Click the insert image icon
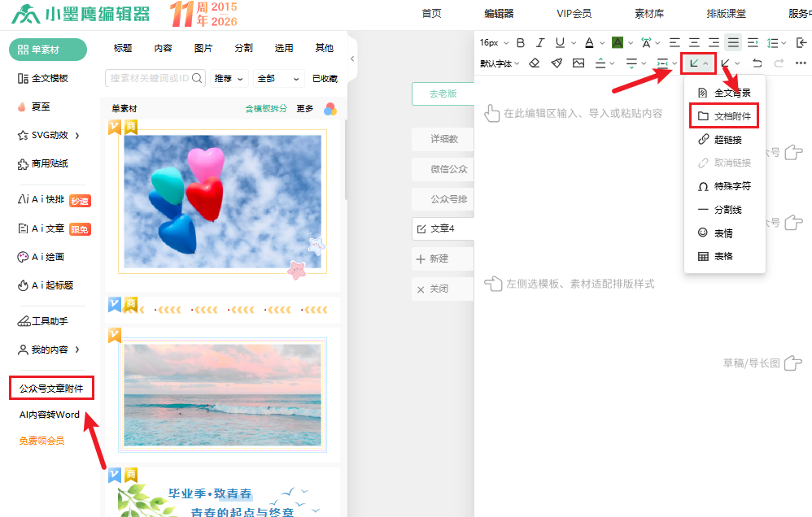The width and height of the screenshot is (812, 517). (578, 63)
